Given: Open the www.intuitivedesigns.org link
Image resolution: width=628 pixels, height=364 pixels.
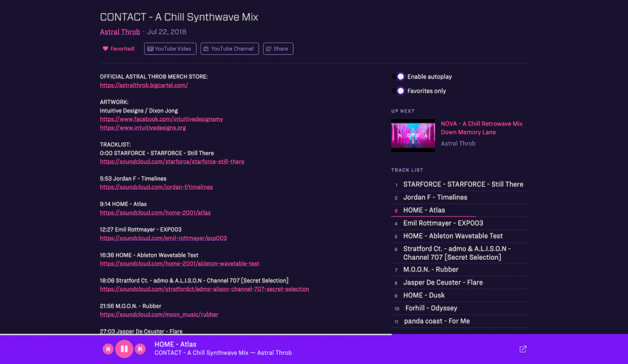Looking at the screenshot, I should tap(143, 127).
